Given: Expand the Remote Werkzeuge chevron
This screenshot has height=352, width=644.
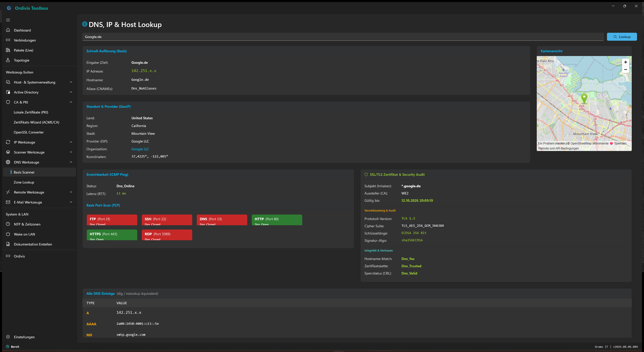Looking at the screenshot, I should click(x=71, y=192).
